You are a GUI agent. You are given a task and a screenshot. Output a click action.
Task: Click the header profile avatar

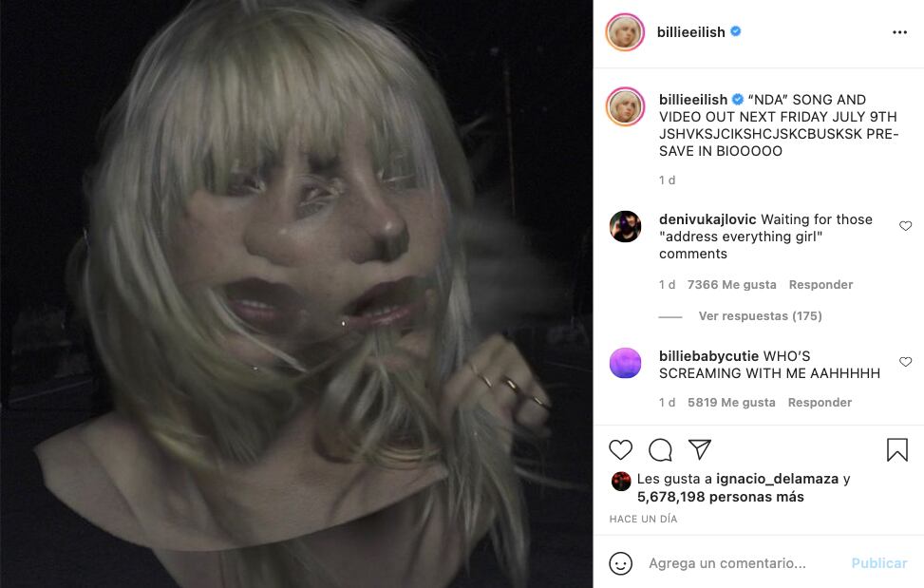pos(625,32)
